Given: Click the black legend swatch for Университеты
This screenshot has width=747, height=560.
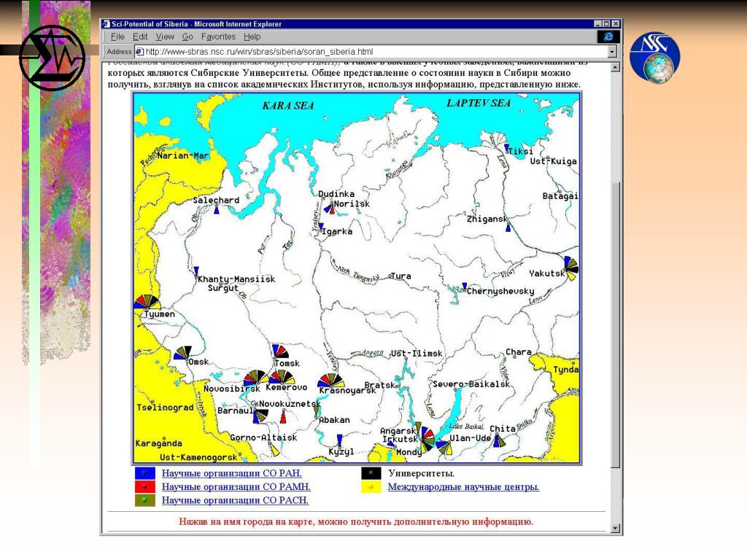Looking at the screenshot, I should click(x=371, y=473).
